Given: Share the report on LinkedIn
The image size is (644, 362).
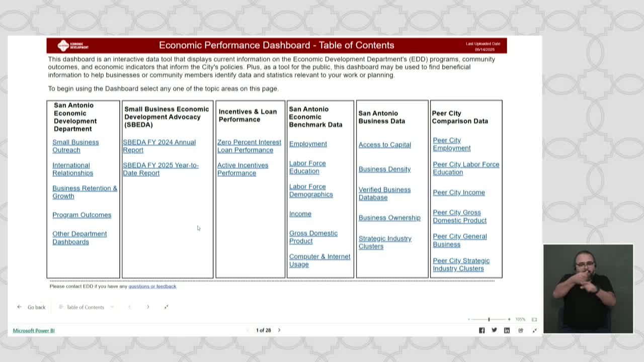Looking at the screenshot, I should click(x=507, y=330).
